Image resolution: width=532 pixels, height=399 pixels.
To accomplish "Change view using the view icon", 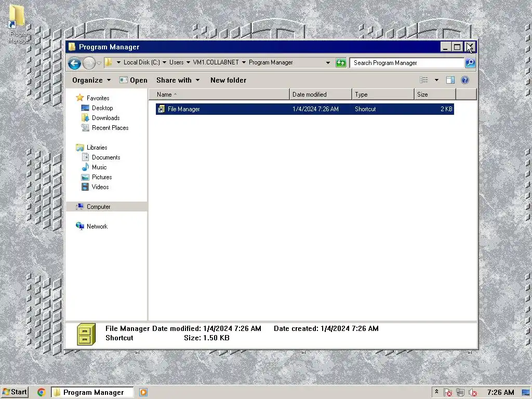I will click(424, 80).
